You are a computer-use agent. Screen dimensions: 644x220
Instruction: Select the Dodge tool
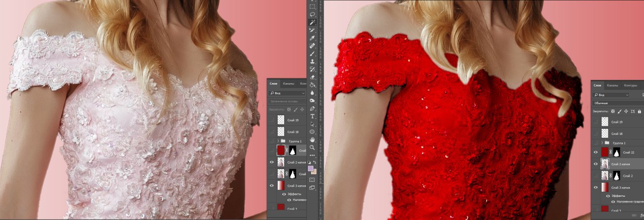click(x=312, y=101)
